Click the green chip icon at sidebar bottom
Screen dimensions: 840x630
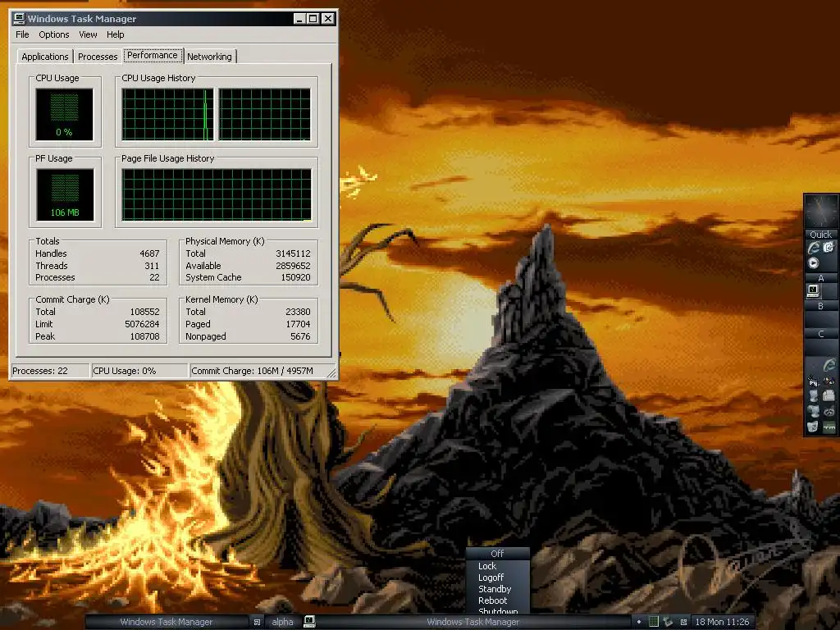(x=829, y=427)
